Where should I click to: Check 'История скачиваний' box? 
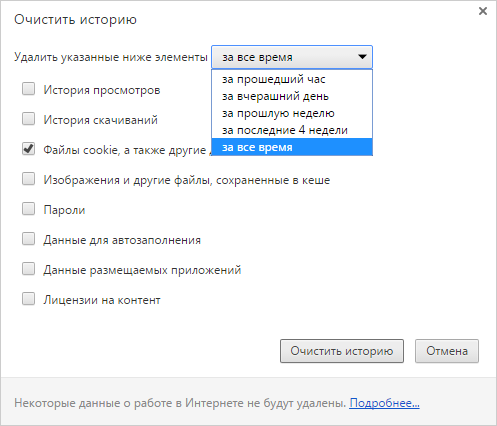(x=28, y=119)
